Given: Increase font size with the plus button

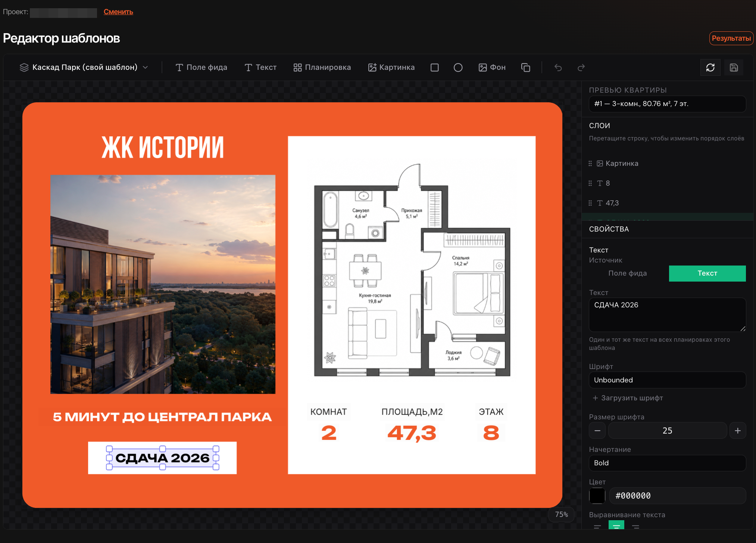Looking at the screenshot, I should coord(738,431).
